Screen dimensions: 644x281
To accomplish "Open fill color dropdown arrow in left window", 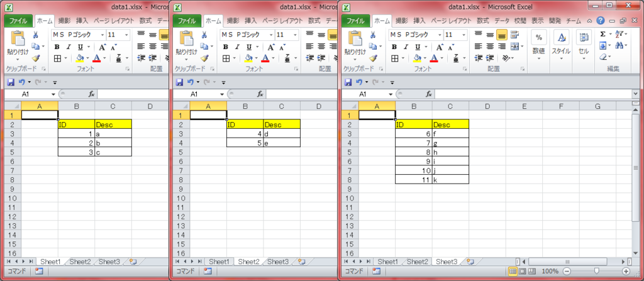I will [x=88, y=58].
